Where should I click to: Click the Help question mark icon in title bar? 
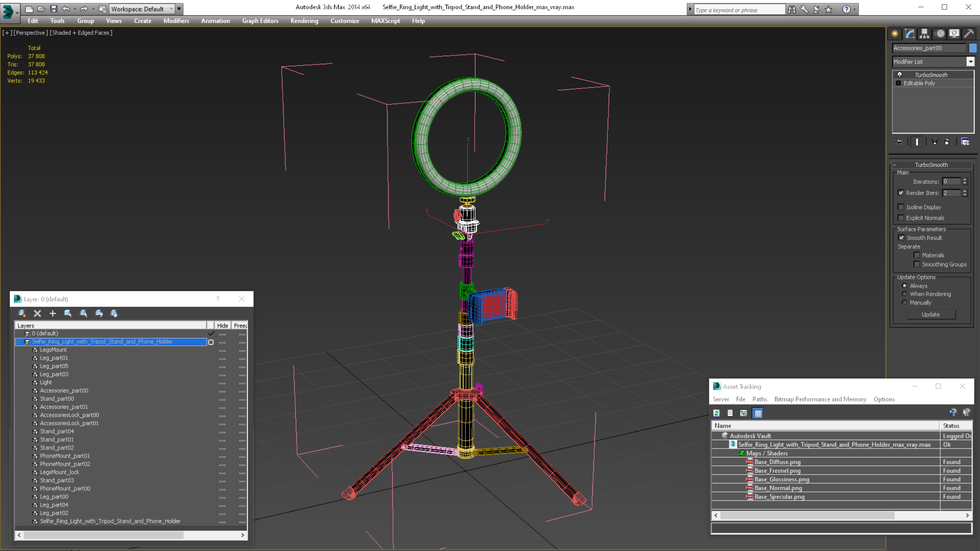pyautogui.click(x=846, y=9)
